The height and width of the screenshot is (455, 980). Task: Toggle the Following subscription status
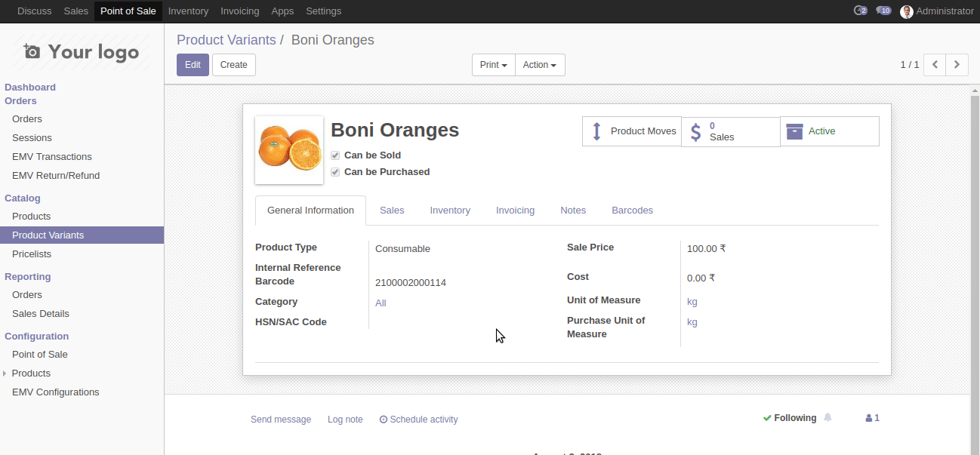click(790, 418)
